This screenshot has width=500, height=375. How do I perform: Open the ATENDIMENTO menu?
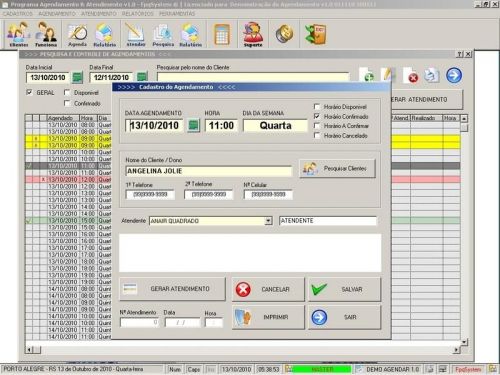[99, 14]
